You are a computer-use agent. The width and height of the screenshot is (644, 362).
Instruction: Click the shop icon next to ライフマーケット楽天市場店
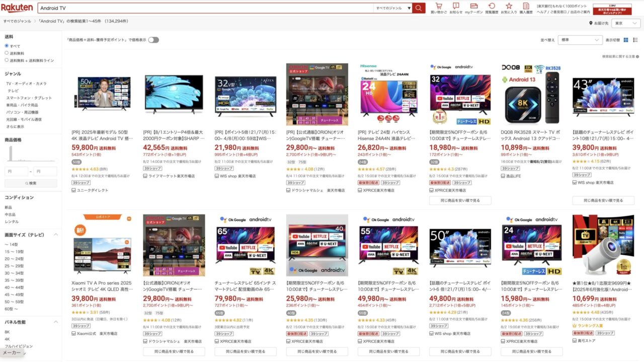(x=145, y=176)
